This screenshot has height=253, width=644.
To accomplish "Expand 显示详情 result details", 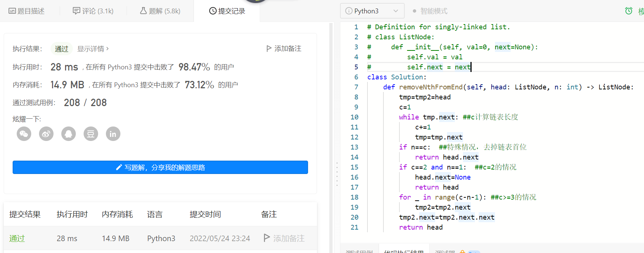I will [x=93, y=49].
